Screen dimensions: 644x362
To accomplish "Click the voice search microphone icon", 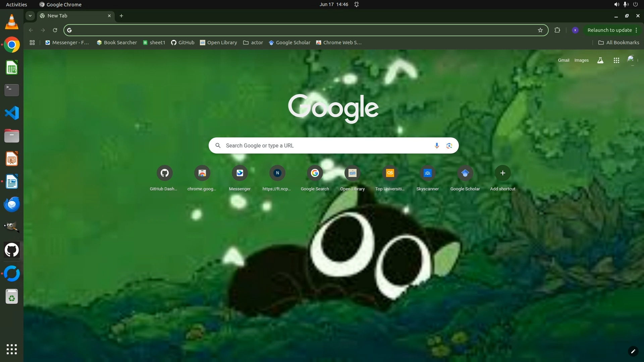I will click(437, 145).
